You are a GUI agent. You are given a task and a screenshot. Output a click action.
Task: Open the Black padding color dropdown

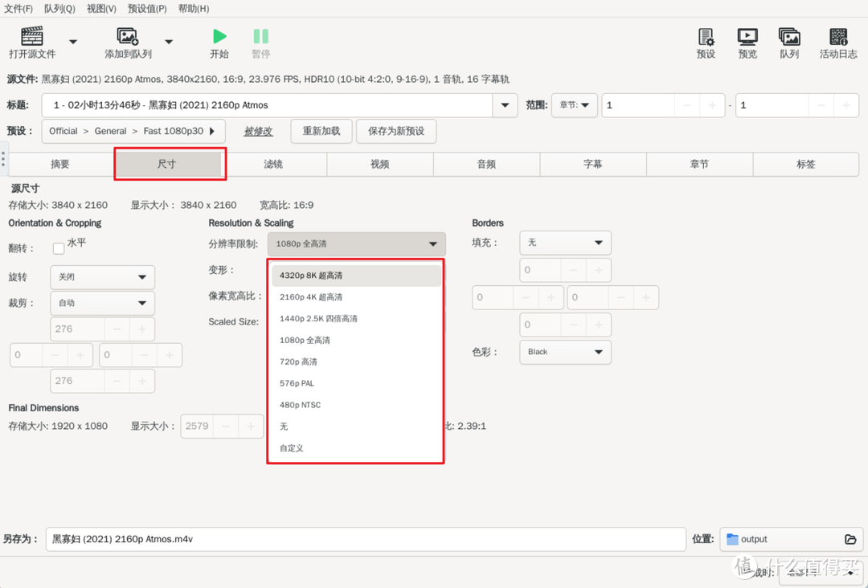[565, 352]
